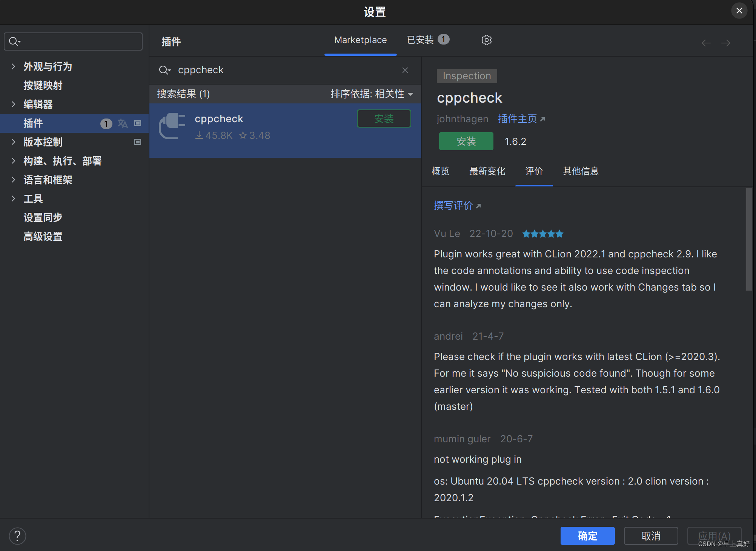The width and height of the screenshot is (756, 551).
Task: Open the 撰写评价 link
Action: coord(457,206)
